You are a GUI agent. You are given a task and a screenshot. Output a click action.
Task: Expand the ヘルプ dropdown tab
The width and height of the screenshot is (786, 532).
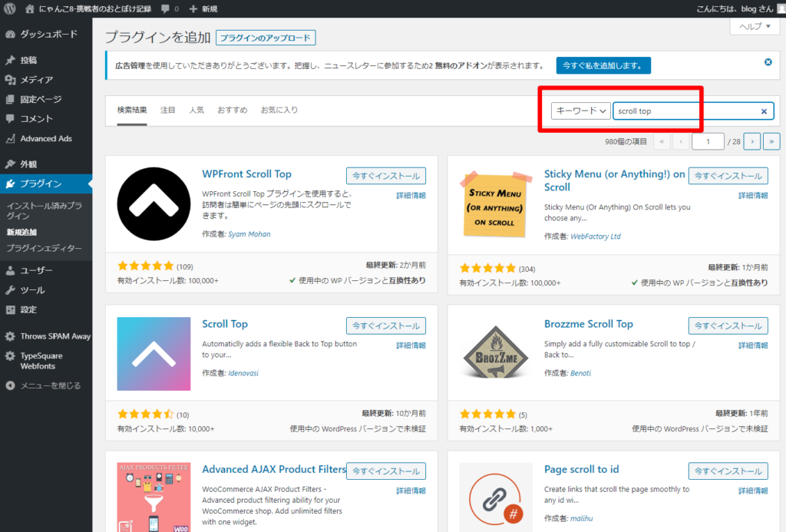pyautogui.click(x=755, y=26)
